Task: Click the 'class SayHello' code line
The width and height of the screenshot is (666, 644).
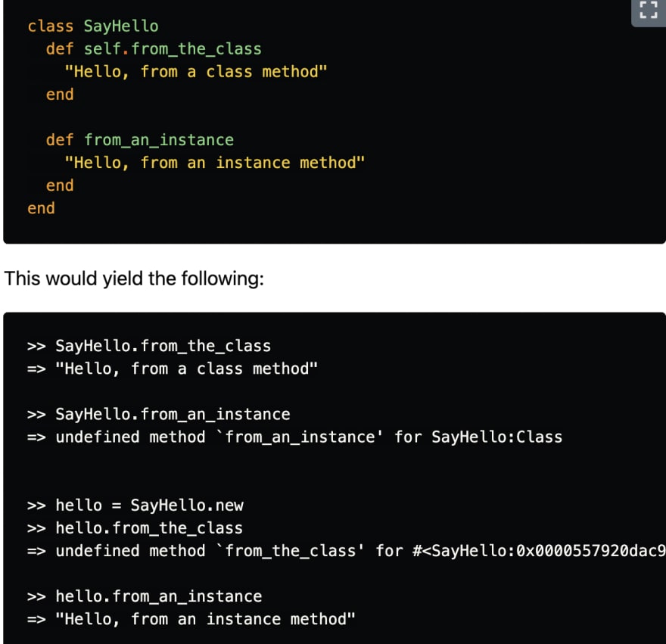Action: (93, 26)
